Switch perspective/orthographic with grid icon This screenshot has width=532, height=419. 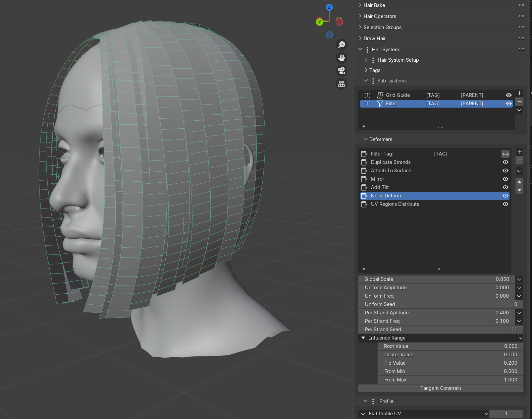(341, 84)
